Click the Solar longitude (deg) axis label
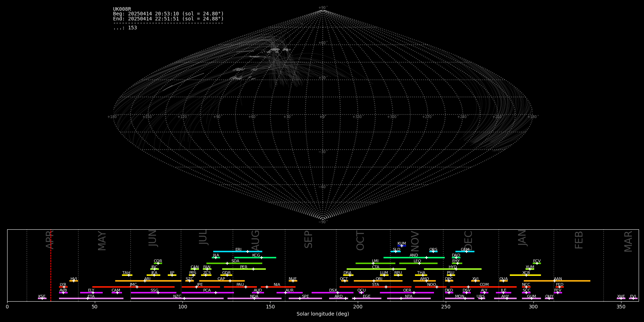The width and height of the screenshot is (644, 322). [x=323, y=314]
